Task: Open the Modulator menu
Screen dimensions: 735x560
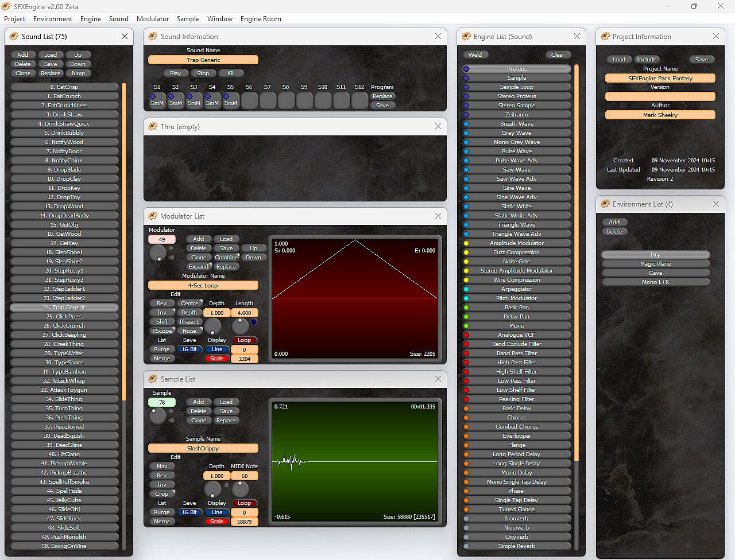Action: click(153, 19)
